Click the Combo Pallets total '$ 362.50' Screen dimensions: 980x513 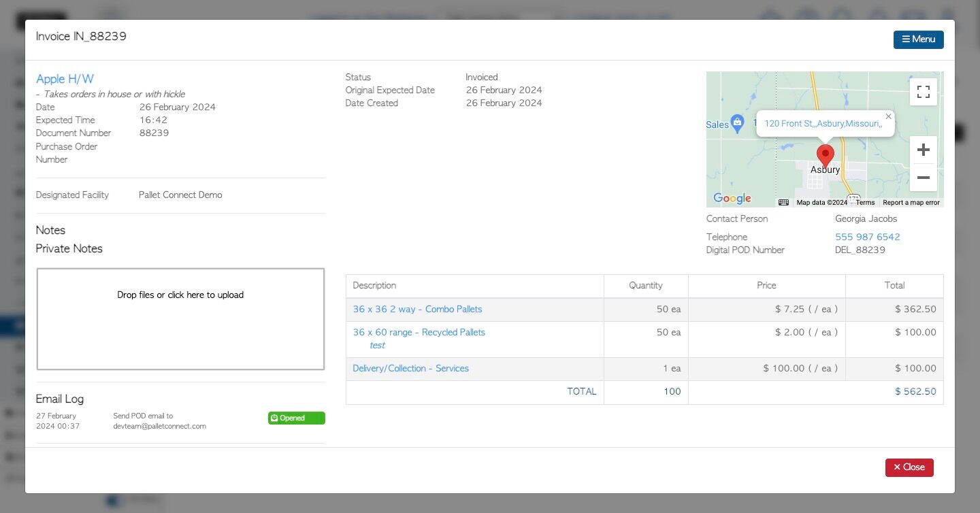(915, 310)
